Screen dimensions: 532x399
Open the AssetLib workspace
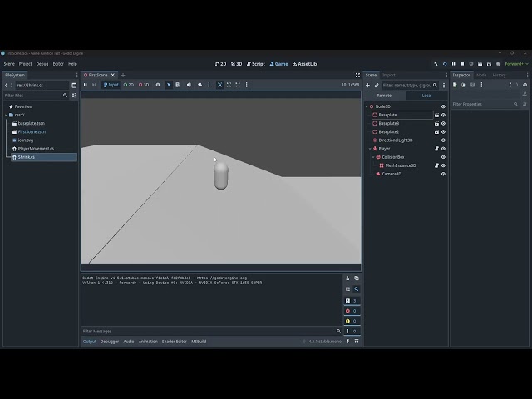pos(305,64)
